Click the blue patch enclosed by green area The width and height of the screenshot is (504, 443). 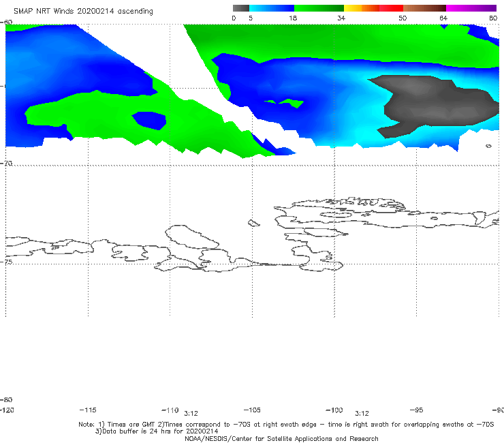pyautogui.click(x=149, y=121)
